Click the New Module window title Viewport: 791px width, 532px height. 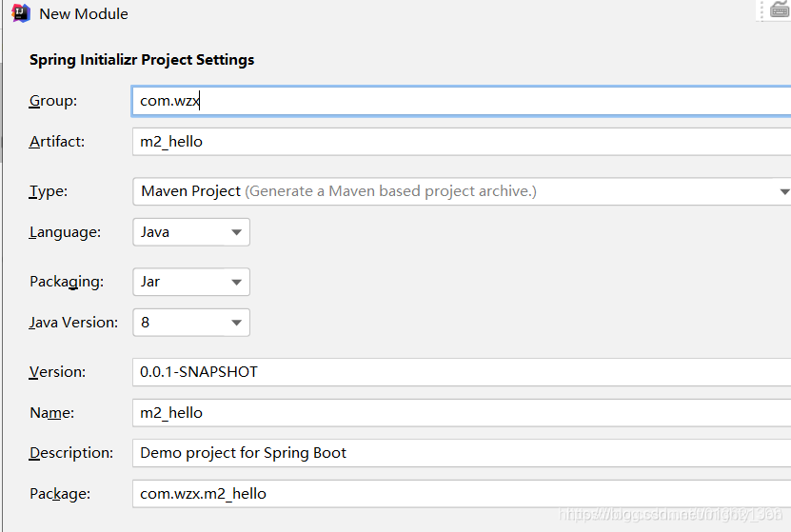pos(84,14)
